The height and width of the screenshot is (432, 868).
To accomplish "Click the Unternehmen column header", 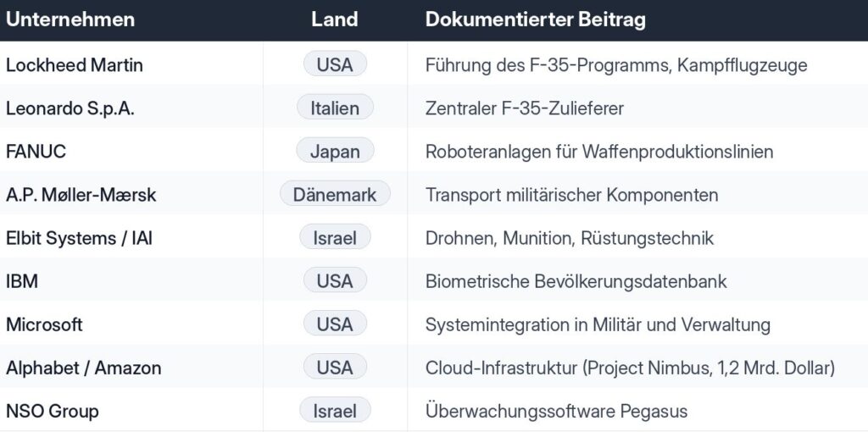I will (70, 20).
